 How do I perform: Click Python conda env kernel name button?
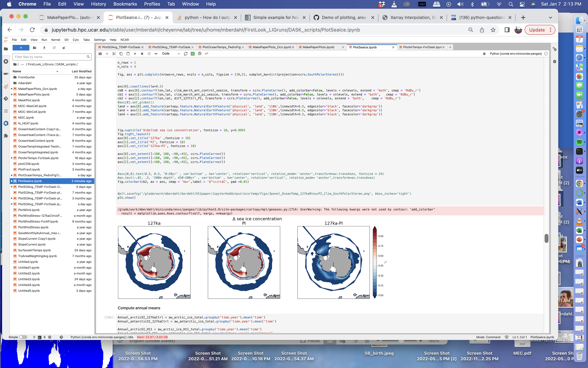tap(515, 54)
